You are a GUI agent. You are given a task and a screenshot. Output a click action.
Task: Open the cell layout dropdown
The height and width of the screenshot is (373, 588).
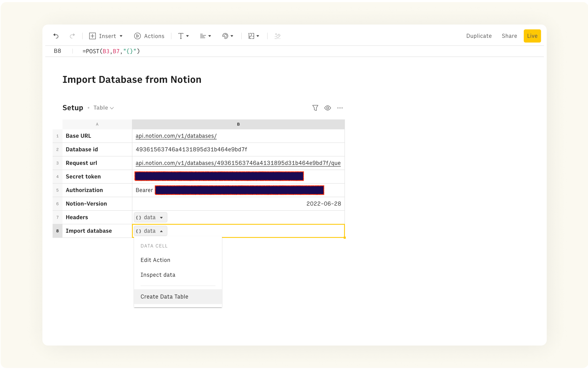254,36
